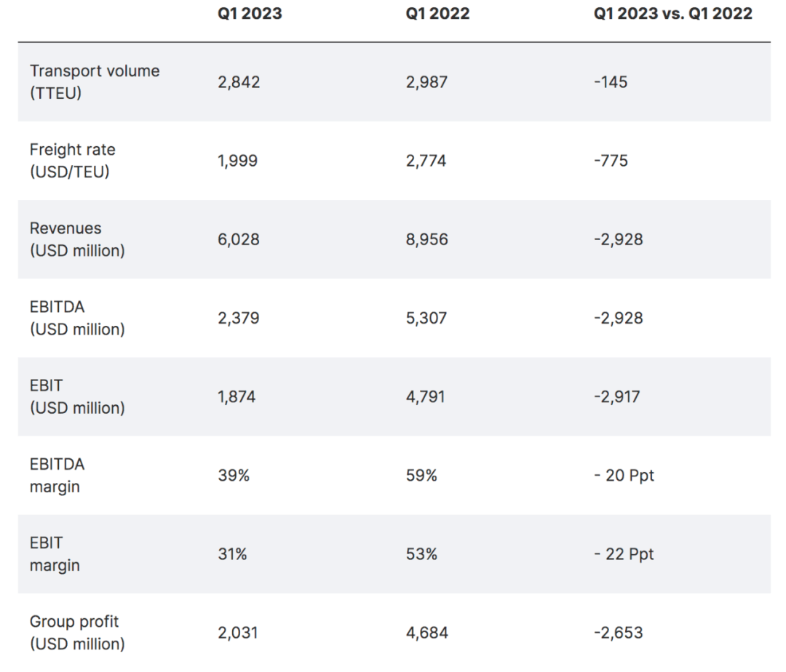Click the -2,917 EBIT difference value
786x672 pixels.
[618, 396]
